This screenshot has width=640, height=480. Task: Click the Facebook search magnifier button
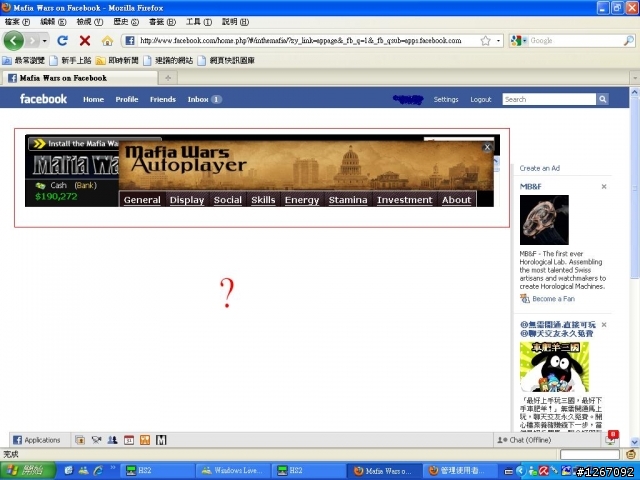tap(602, 99)
